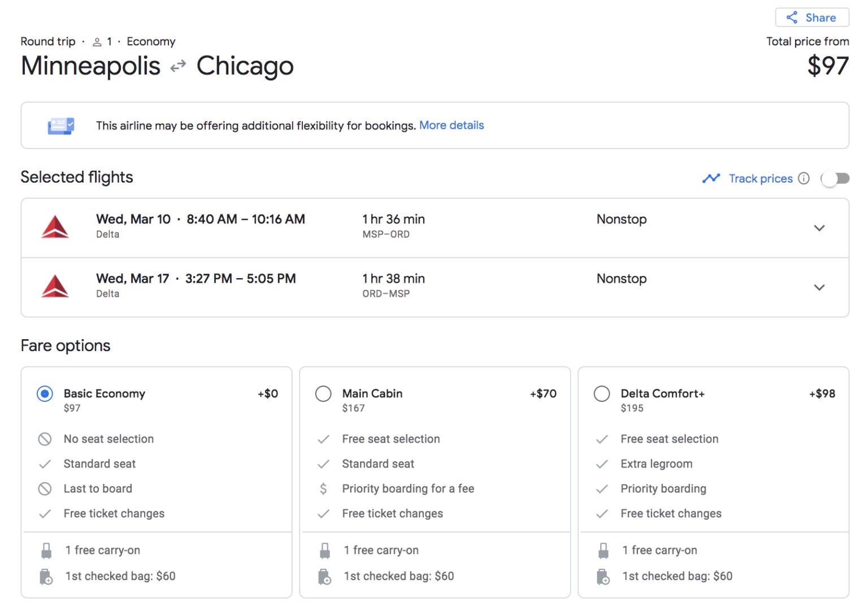Open the Share dialog
This screenshot has width=868, height=606.
click(812, 17)
